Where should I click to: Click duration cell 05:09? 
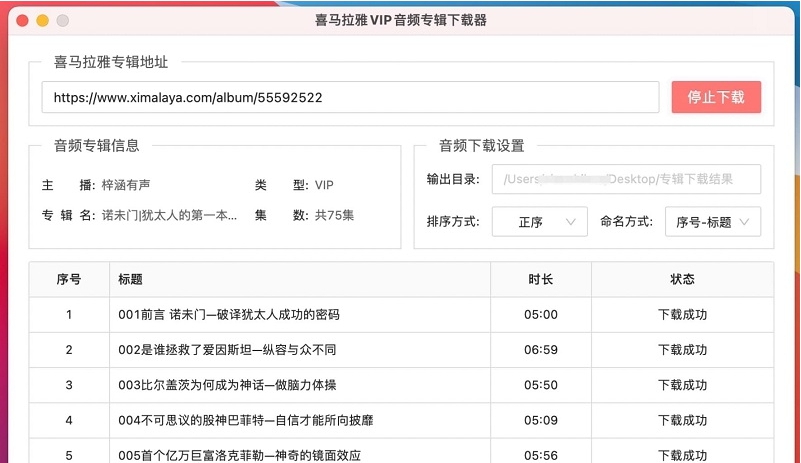(x=541, y=421)
